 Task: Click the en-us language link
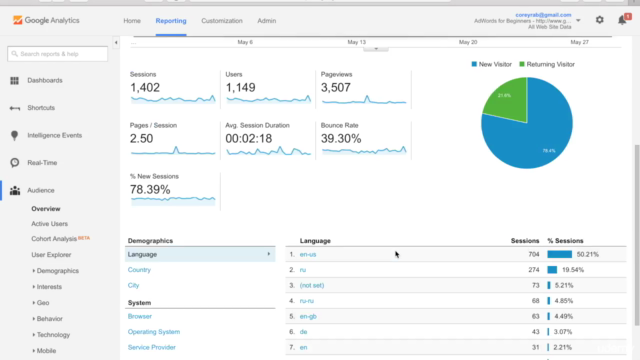[308, 254]
